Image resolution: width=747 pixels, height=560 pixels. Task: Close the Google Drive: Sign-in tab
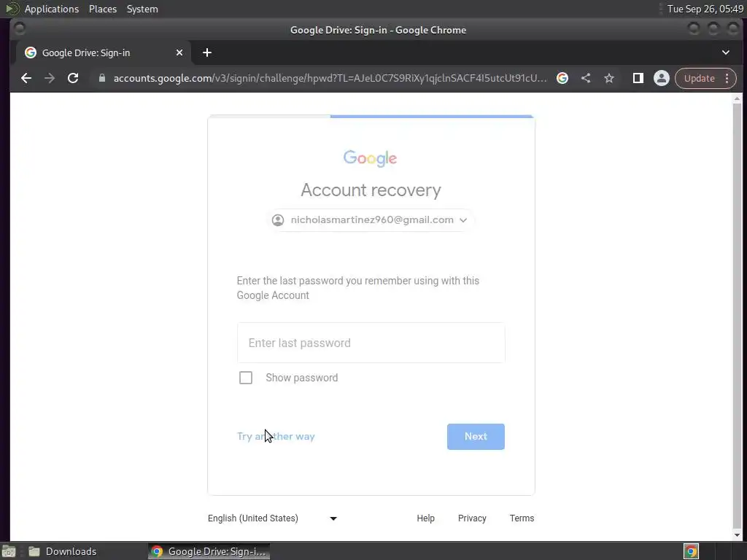point(179,52)
